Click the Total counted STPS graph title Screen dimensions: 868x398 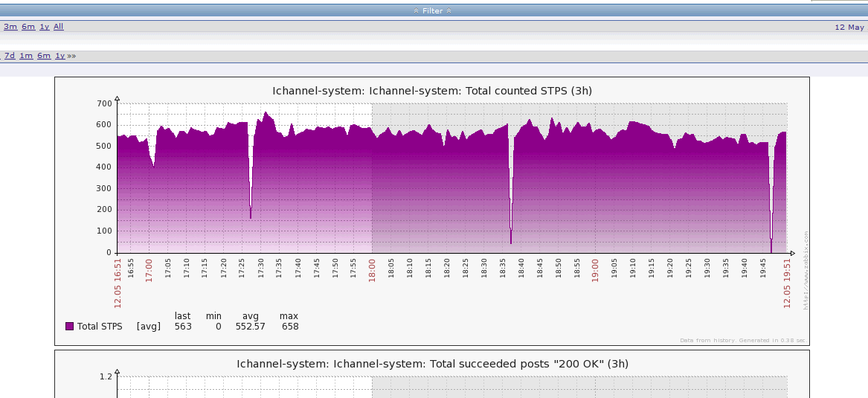coord(432,91)
